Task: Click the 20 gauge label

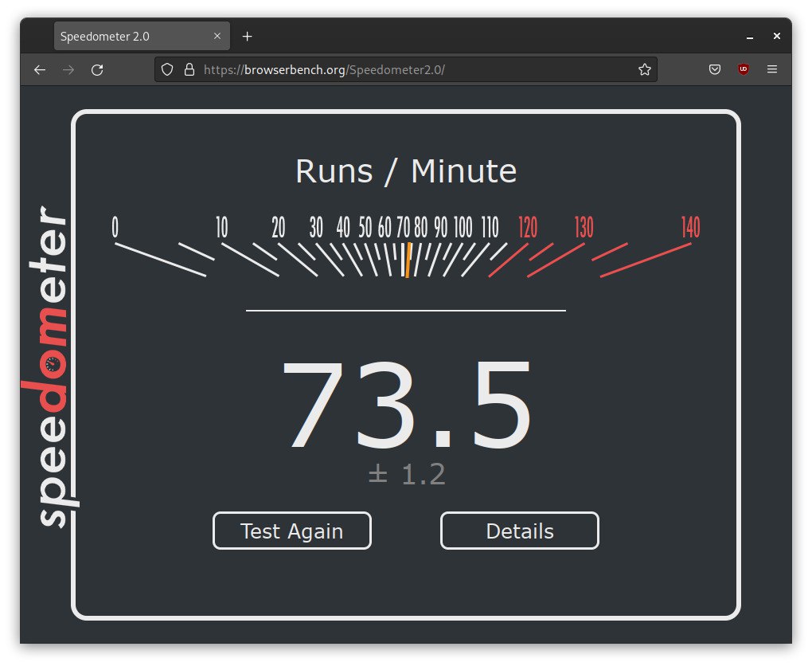Action: [x=279, y=227]
